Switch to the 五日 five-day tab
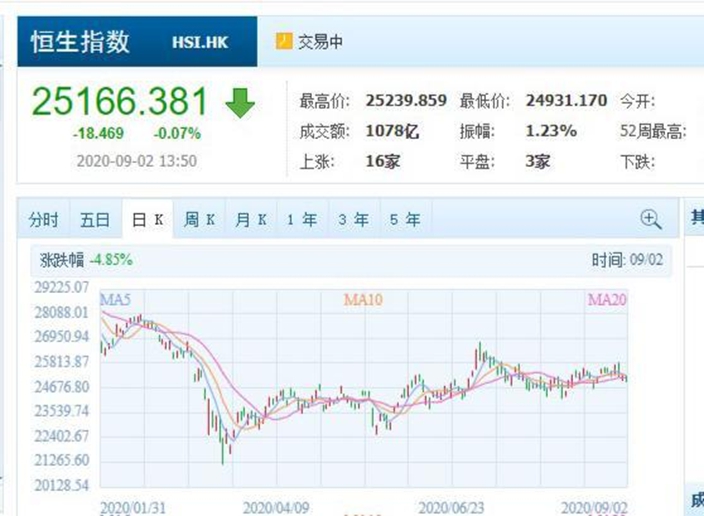Screen dimensions: 704x516 pos(95,220)
